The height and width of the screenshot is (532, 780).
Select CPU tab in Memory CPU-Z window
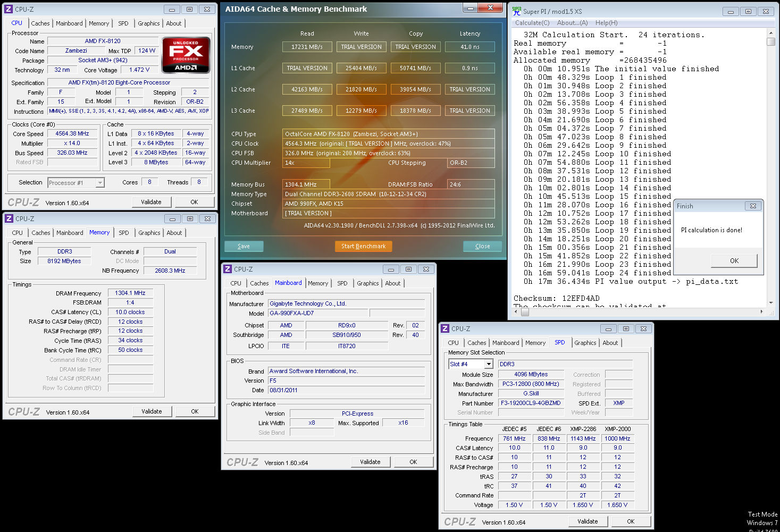click(x=18, y=233)
